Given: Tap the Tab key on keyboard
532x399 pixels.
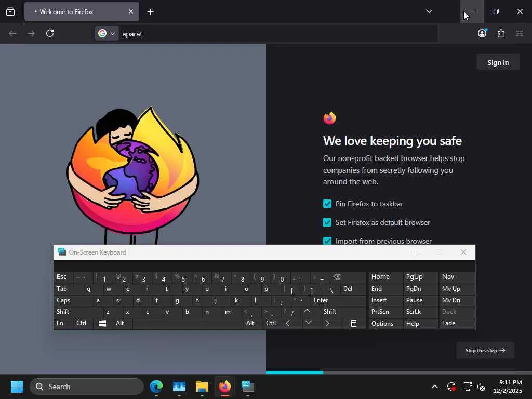Looking at the screenshot, I should 68,289.
